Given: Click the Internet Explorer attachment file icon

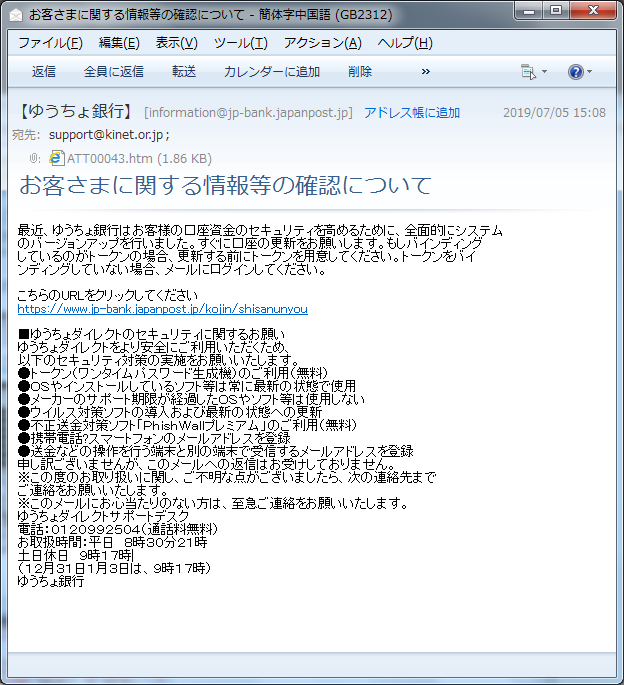Looking at the screenshot, I should tap(56, 158).
